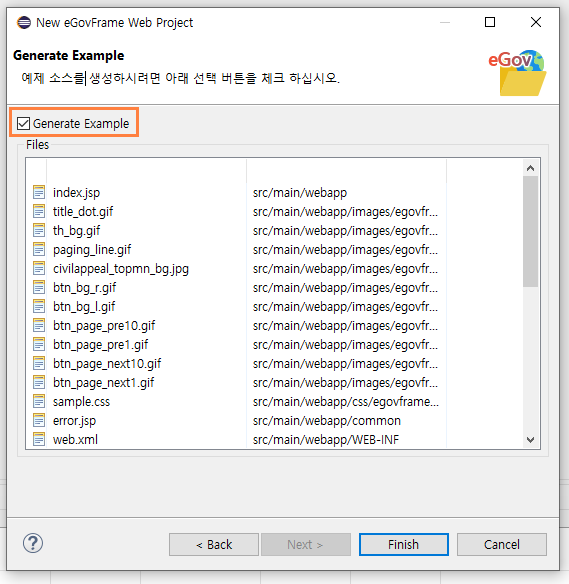Select title_dot.gif file name
The height and width of the screenshot is (584, 569).
click(x=83, y=212)
